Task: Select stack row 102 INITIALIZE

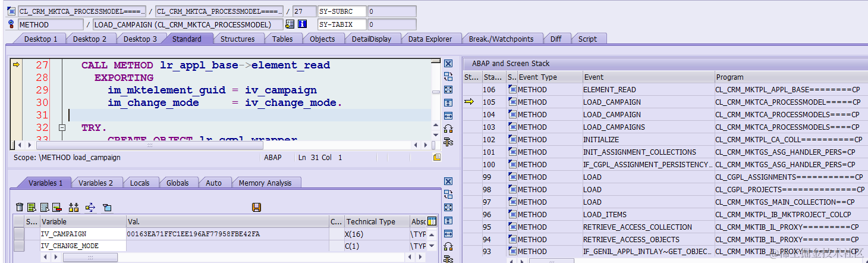Action: (x=666, y=139)
